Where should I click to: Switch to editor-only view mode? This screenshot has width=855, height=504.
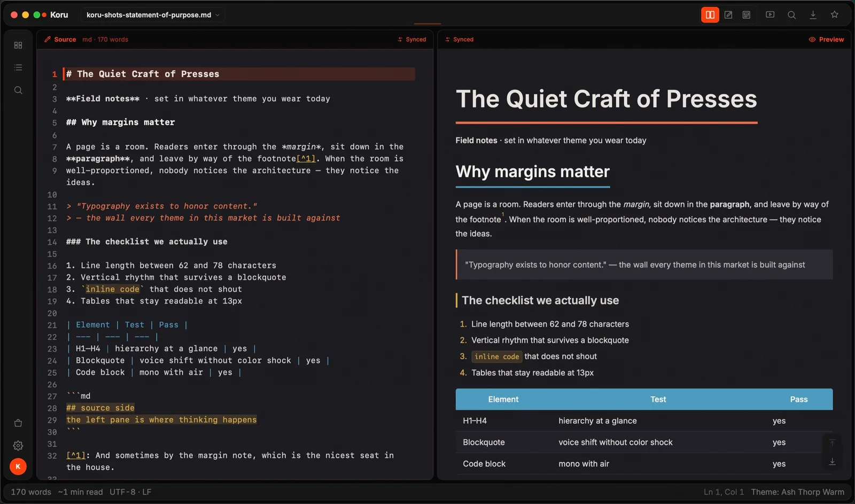tap(728, 15)
